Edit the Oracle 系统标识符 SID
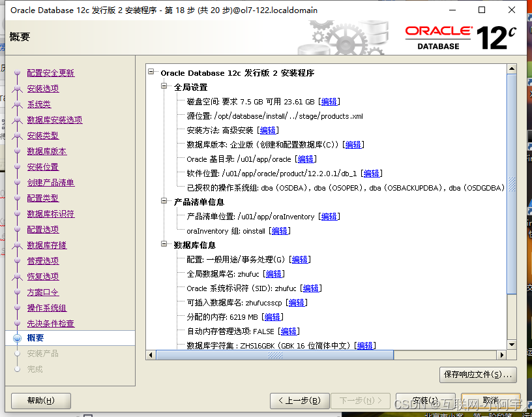The image size is (532, 417). pyautogui.click(x=311, y=288)
